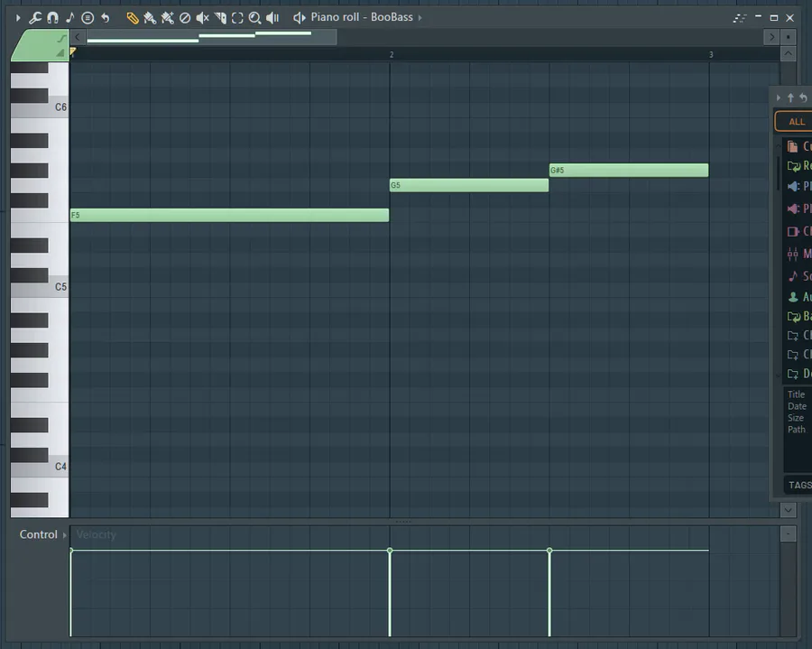This screenshot has height=649, width=812.
Task: Click the speaker Playback tool
Action: pyautogui.click(x=272, y=18)
